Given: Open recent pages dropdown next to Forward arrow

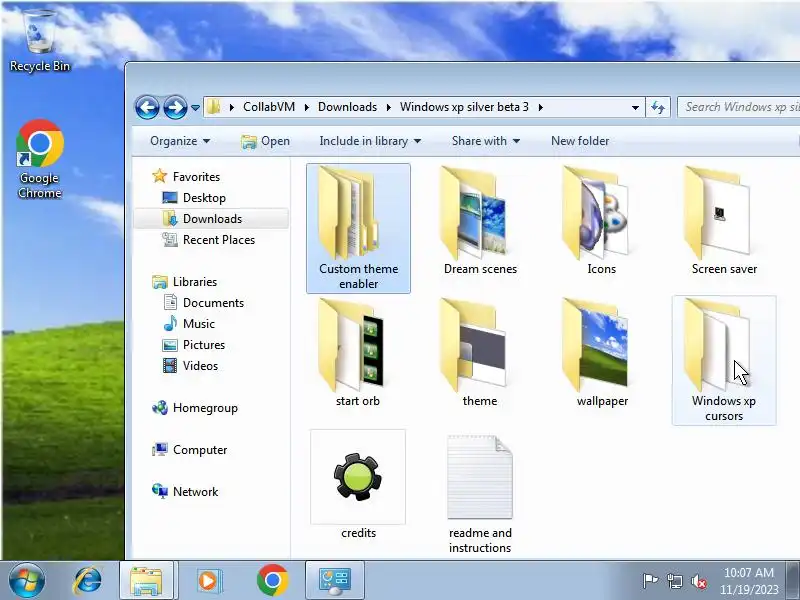Looking at the screenshot, I should point(195,108).
